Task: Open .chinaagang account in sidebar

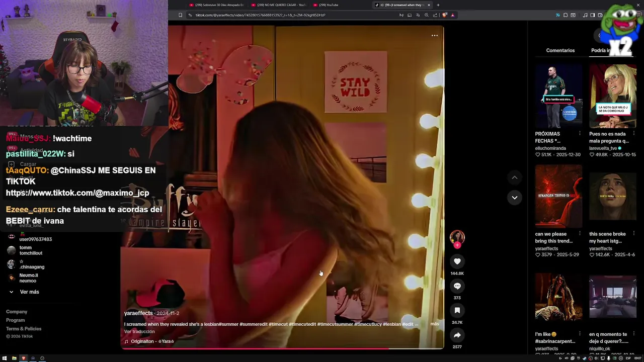Action: click(25, 264)
